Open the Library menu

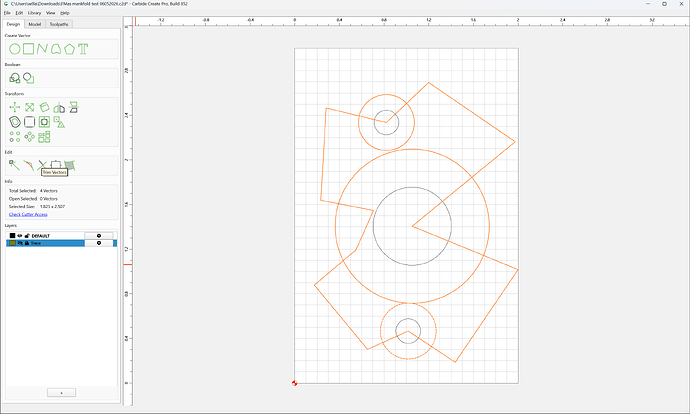coord(34,13)
